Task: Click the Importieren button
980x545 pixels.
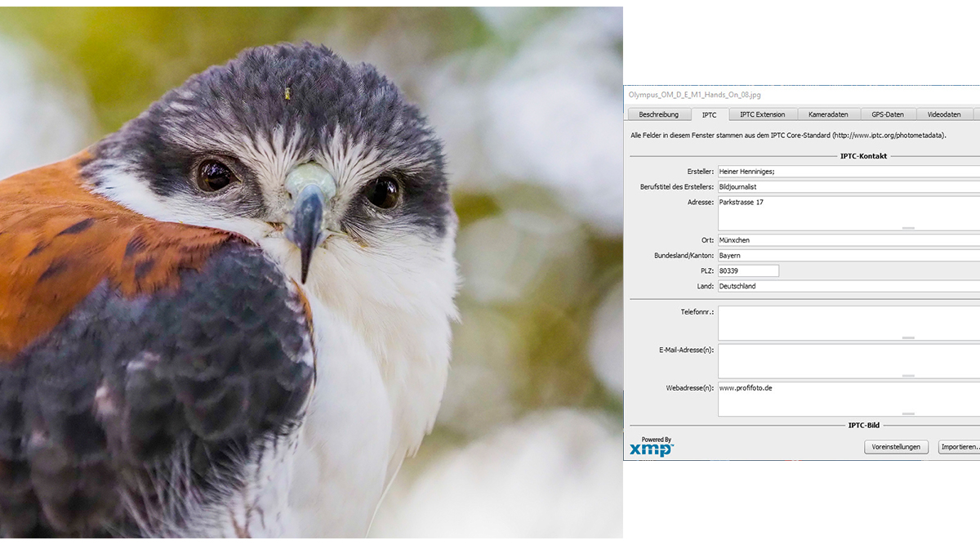Action: pyautogui.click(x=960, y=447)
